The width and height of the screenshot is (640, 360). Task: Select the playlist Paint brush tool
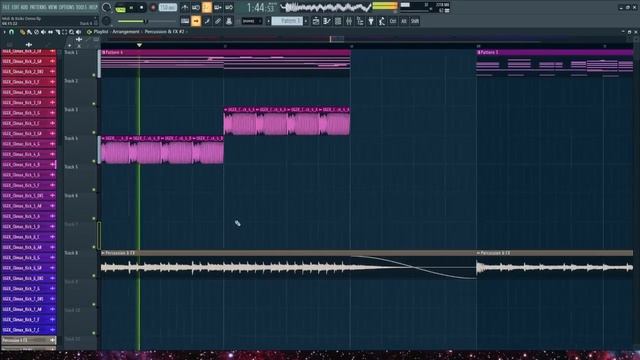pyautogui.click(x=29, y=32)
